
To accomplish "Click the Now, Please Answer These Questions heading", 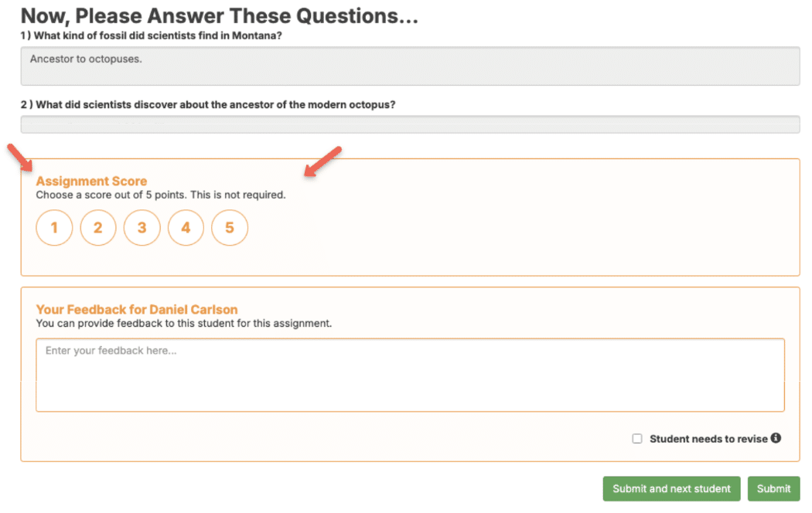I will pos(219,16).
